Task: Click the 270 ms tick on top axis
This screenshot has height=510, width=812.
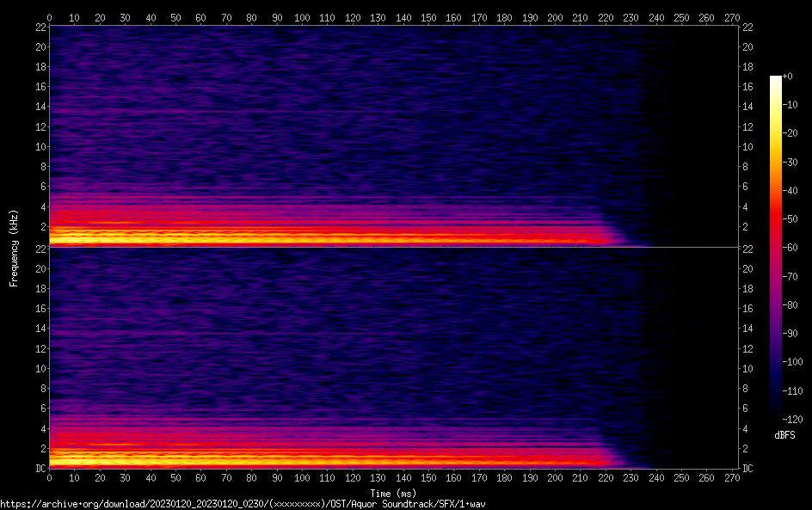Action: pyautogui.click(x=732, y=17)
